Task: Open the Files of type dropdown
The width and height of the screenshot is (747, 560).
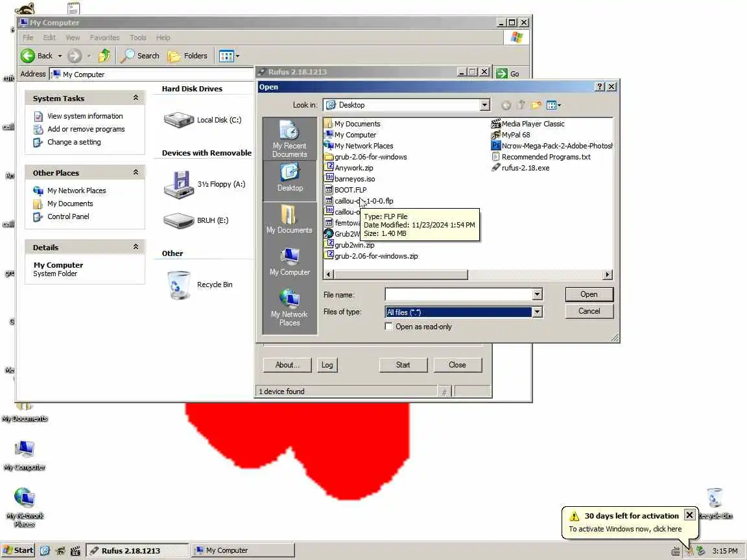Action: 537,312
